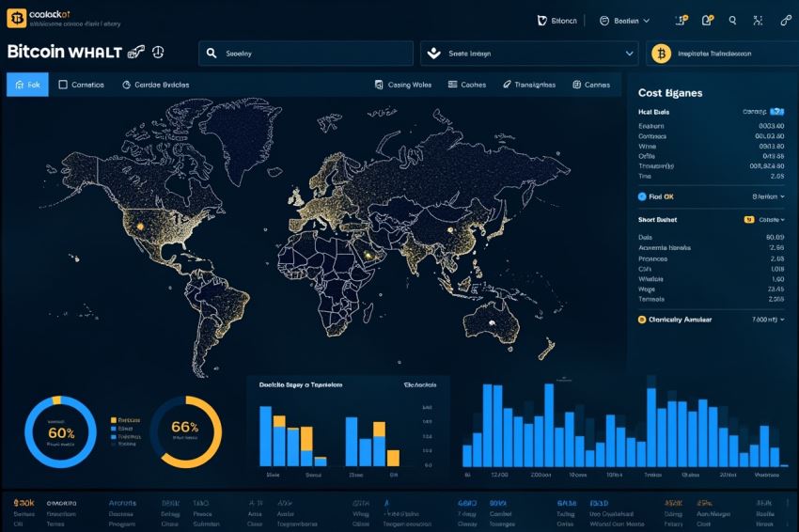Viewport: 799px width, 532px height.
Task: Click the Bitonon button in top bar
Action: click(557, 21)
